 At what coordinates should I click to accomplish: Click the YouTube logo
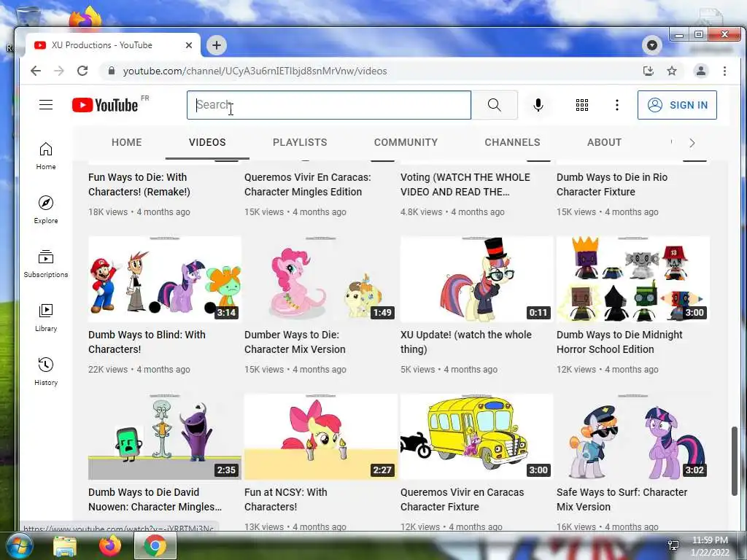pos(105,105)
